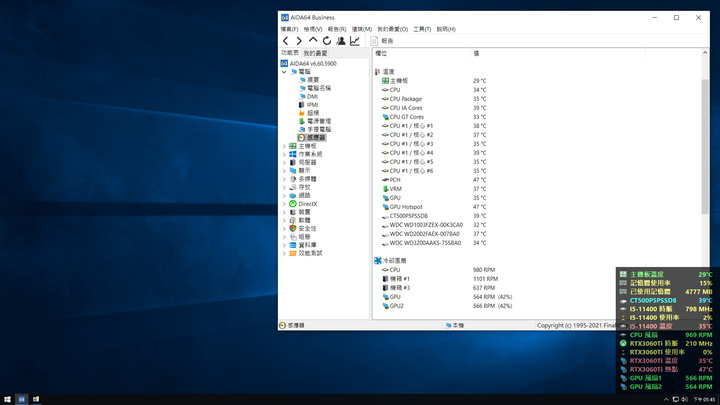720x405 pixels.
Task: Switch to the 我的最愛 favorites panel tab
Action: pos(315,53)
